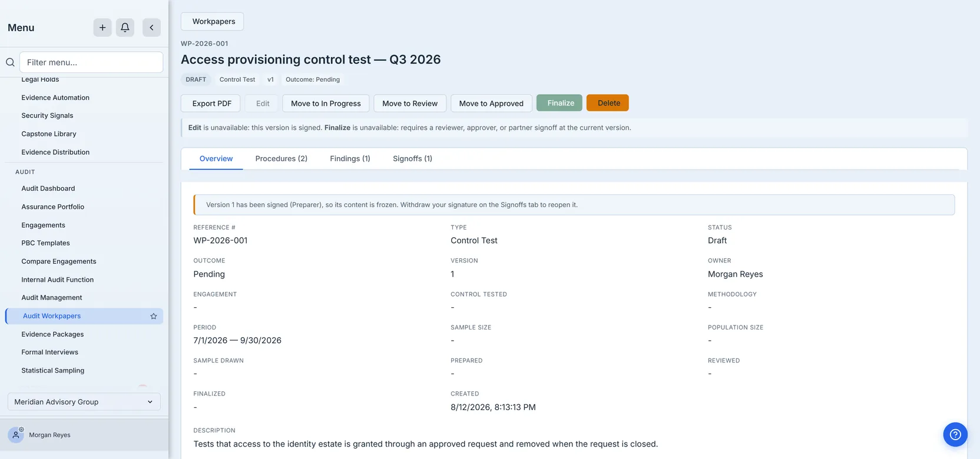Select the Overview tab

pyautogui.click(x=216, y=159)
